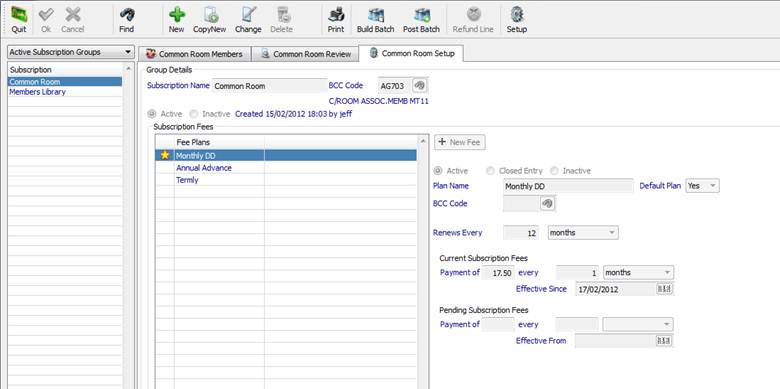This screenshot has width=780, height=389.
Task: Click the Renews Every value field
Action: 521,232
